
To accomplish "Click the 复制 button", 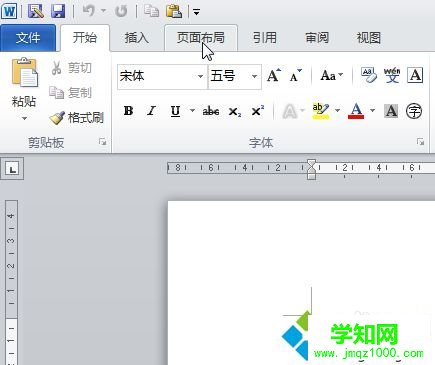I will coord(71,93).
